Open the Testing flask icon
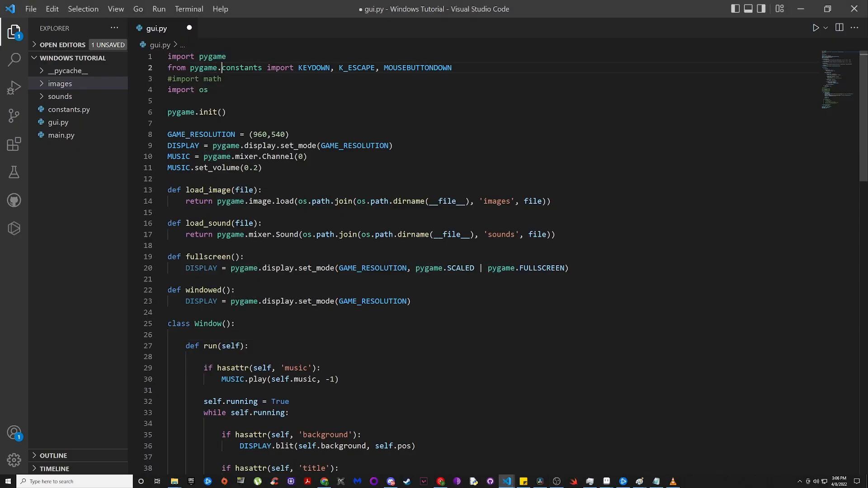The image size is (868, 488). tap(14, 172)
